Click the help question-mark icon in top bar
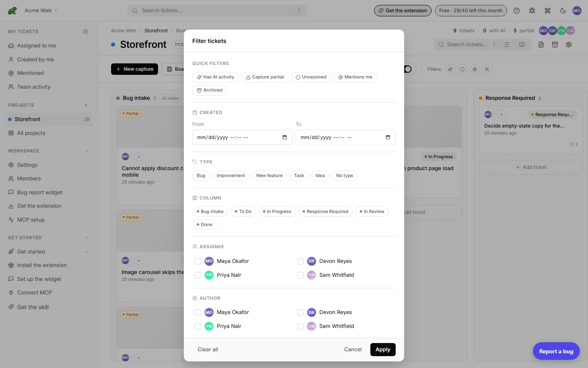The height and width of the screenshot is (368, 588). pos(517,11)
